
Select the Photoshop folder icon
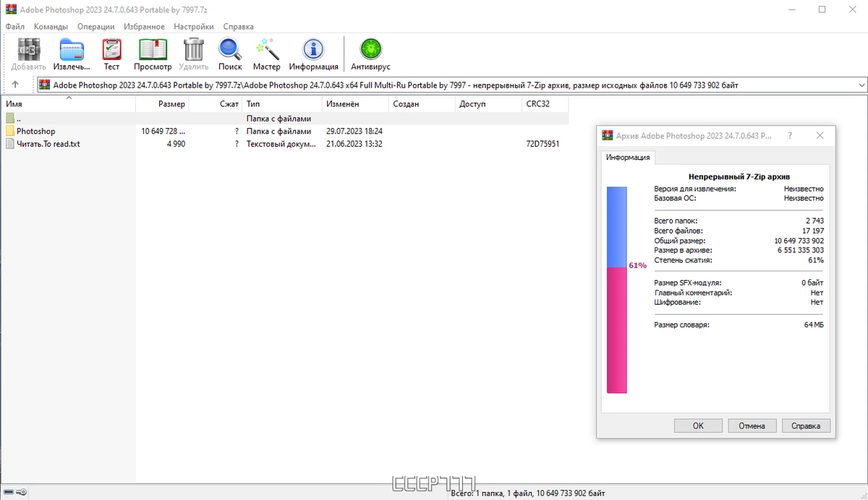10,131
